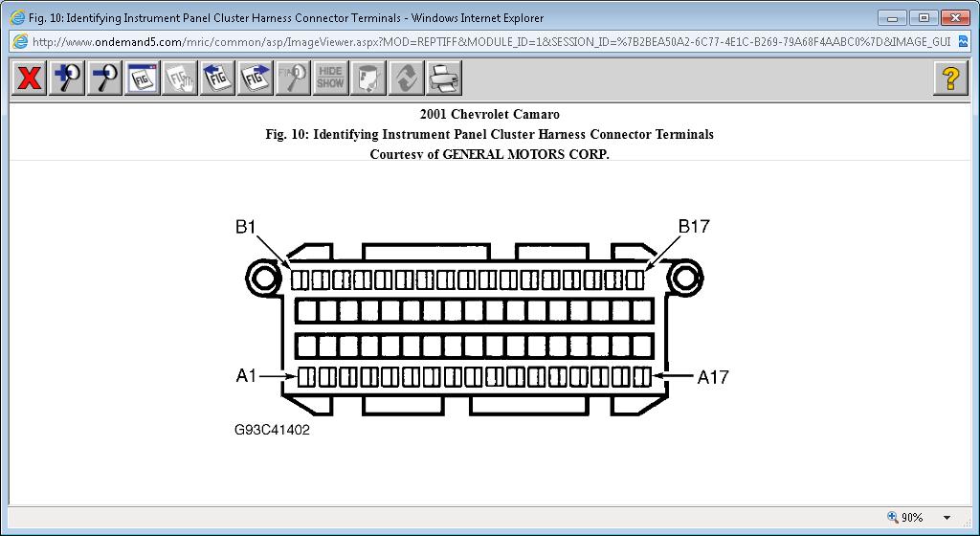Click the IE logo in the title bar

(x=17, y=17)
